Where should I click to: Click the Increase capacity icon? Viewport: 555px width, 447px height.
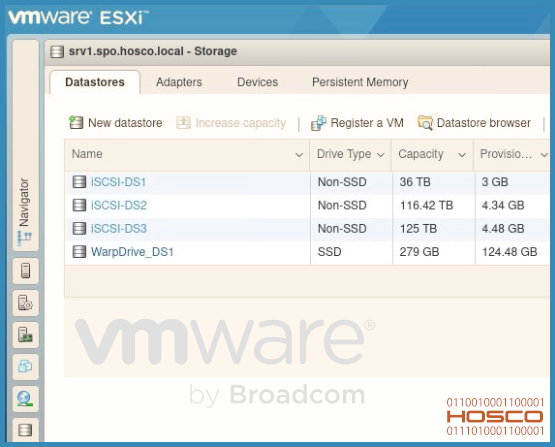(x=183, y=122)
